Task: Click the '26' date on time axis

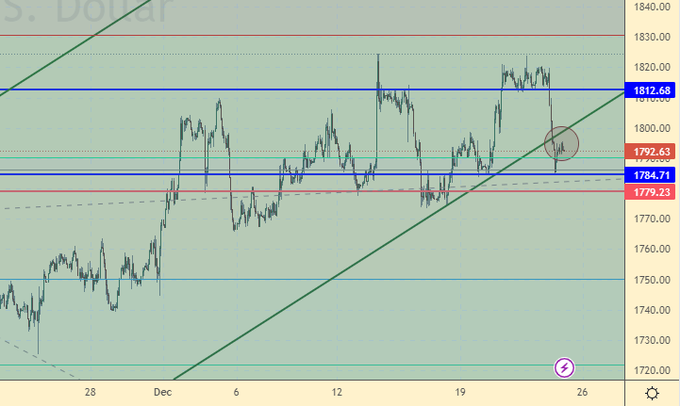Action: tap(582, 393)
